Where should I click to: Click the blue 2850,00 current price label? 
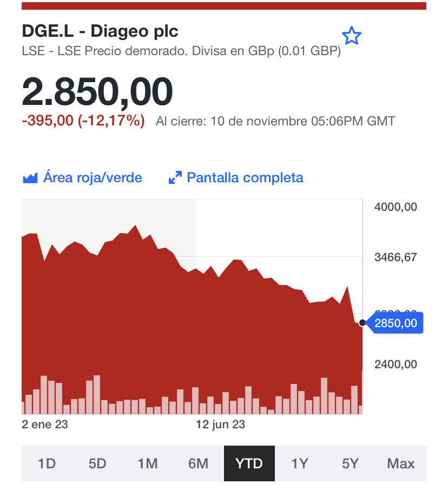(x=396, y=323)
